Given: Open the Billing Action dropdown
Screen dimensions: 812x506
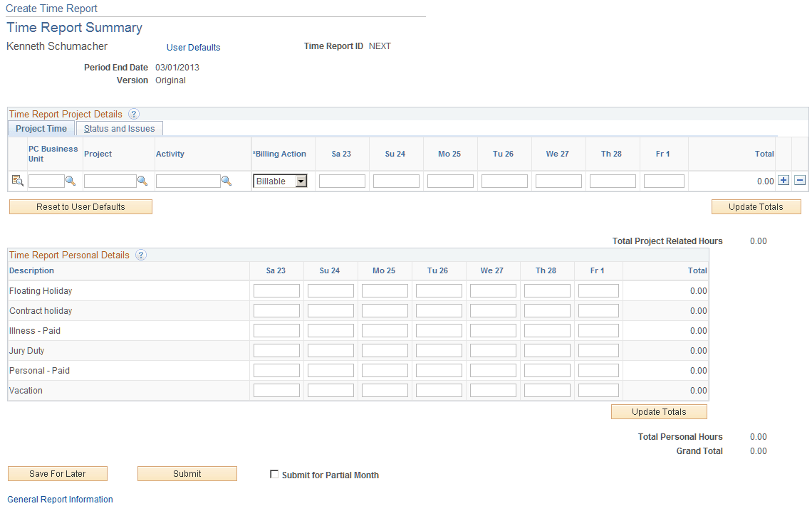Looking at the screenshot, I should [300, 181].
